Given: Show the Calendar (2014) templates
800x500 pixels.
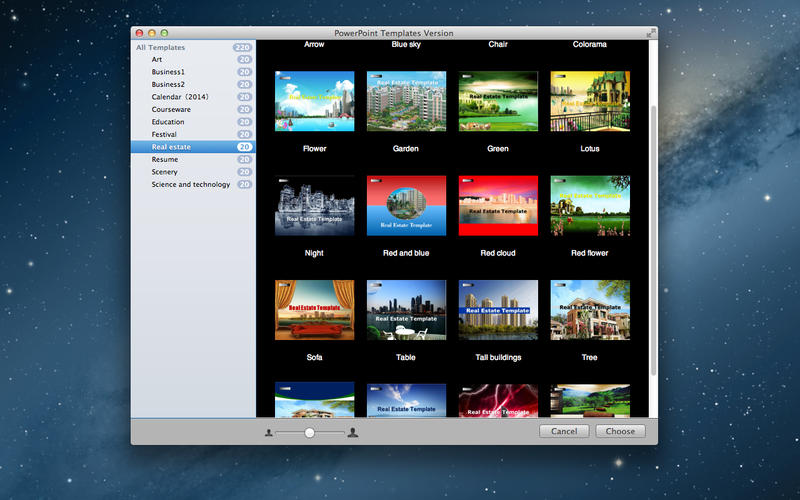Looking at the screenshot, I should tap(177, 97).
